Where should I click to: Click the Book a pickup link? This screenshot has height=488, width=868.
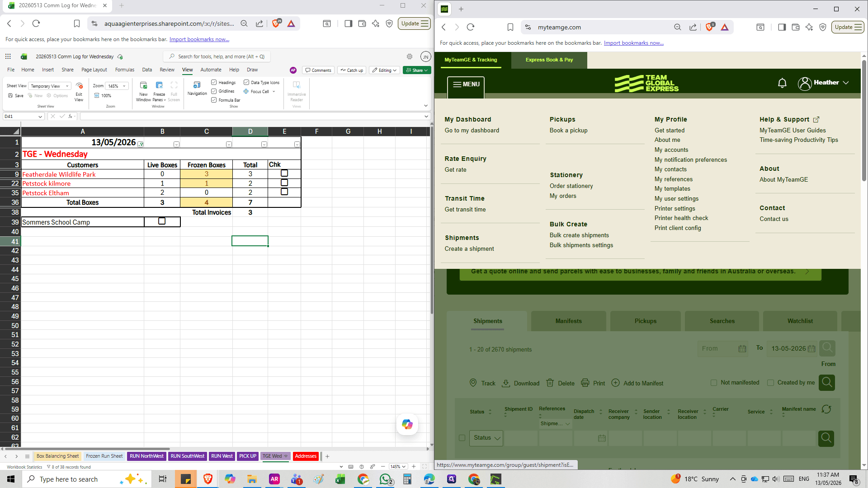[568, 131]
